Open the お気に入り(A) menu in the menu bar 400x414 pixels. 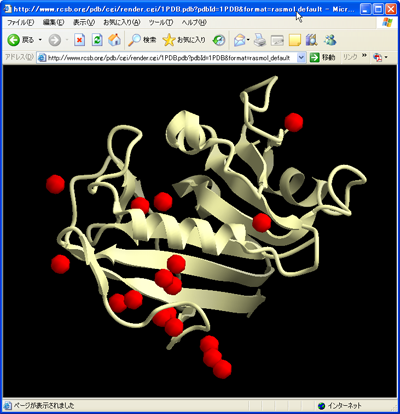[x=122, y=23]
